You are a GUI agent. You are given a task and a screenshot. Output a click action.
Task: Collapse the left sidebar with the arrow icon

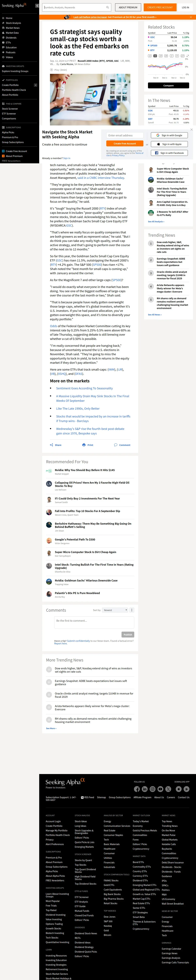click(37, 6)
